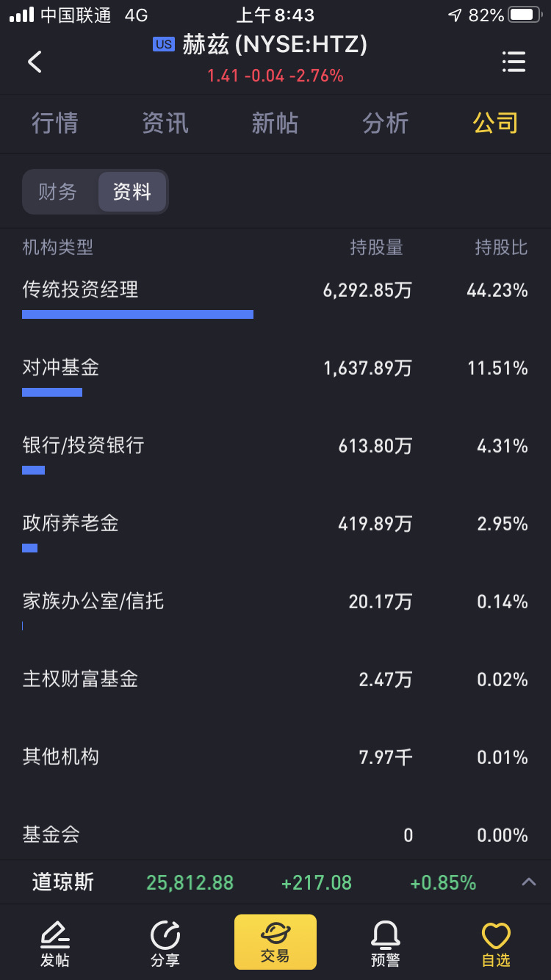This screenshot has width=551, height=980.
Task: Tap the 分享 share icon
Action: (x=165, y=944)
